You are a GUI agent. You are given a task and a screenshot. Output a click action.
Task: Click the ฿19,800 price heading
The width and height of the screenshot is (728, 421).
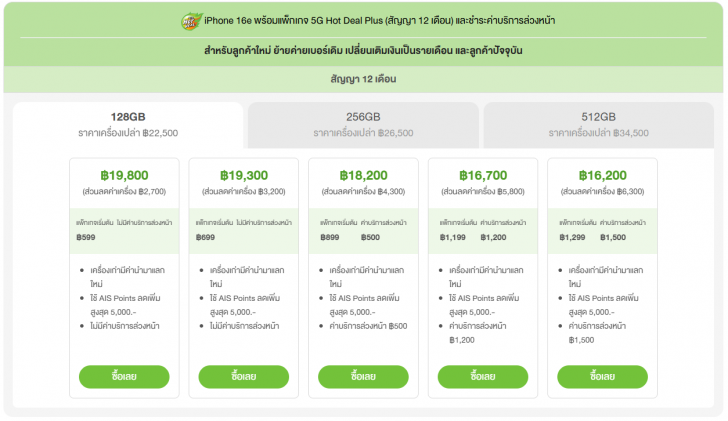[124, 173]
